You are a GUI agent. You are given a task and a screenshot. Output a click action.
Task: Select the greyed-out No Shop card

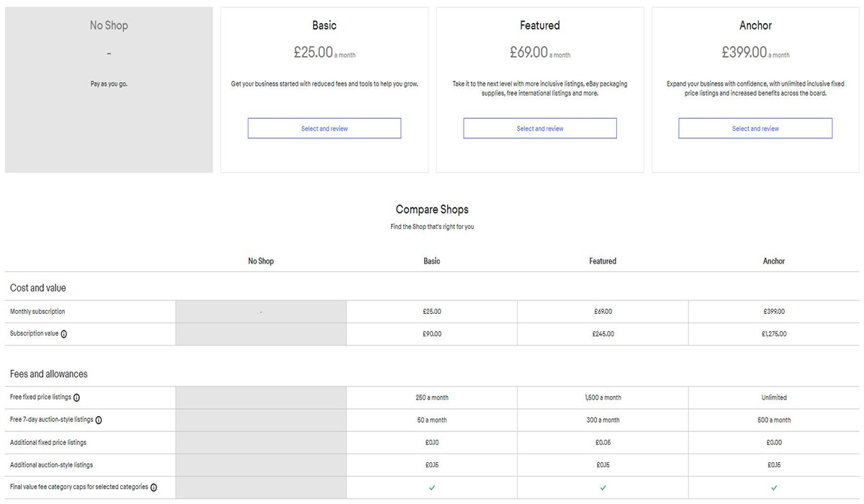tap(109, 90)
